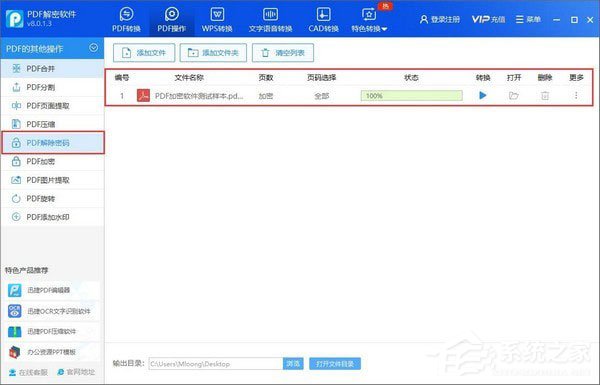Open WPS转换 tab
This screenshot has height=385, width=600.
pos(217,20)
